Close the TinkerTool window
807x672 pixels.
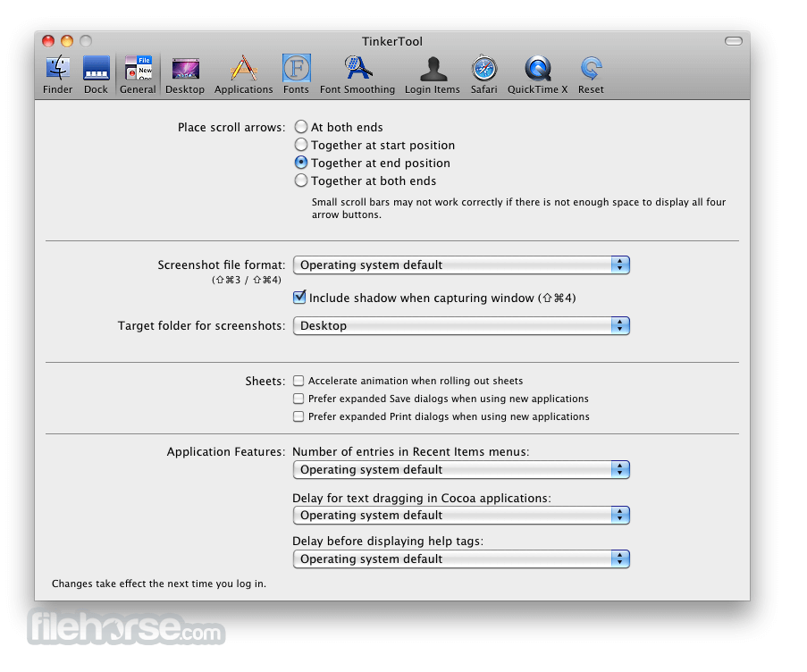click(48, 41)
